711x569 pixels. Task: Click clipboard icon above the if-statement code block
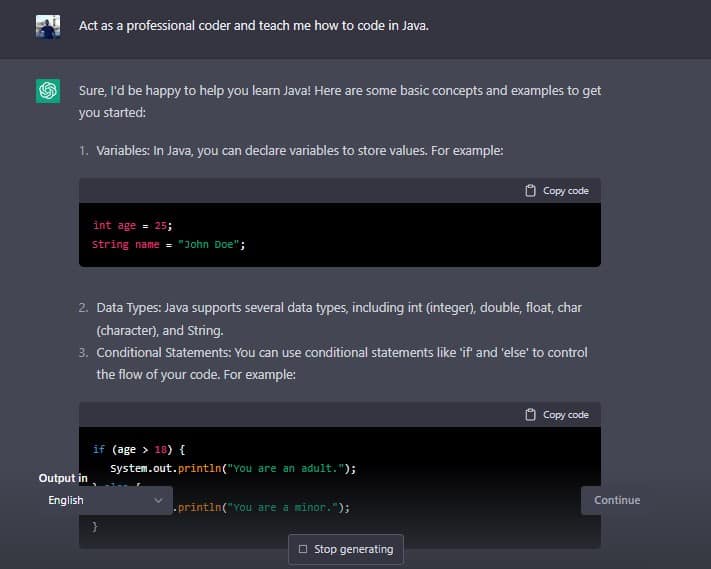point(530,415)
